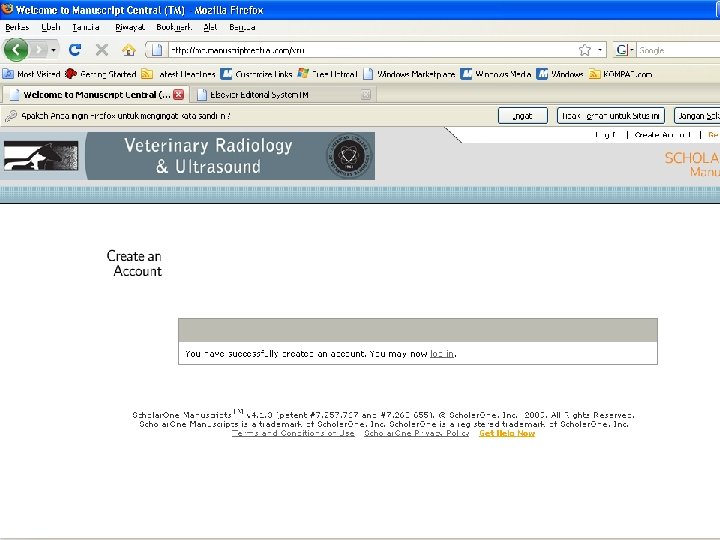Open the Bantuan menu
The image size is (720, 540).
[x=242, y=27]
